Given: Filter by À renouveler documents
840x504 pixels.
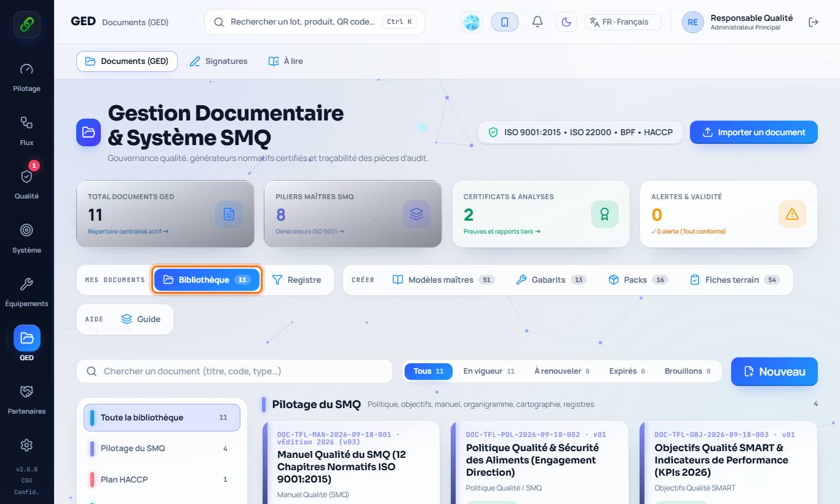Looking at the screenshot, I should coord(562,371).
